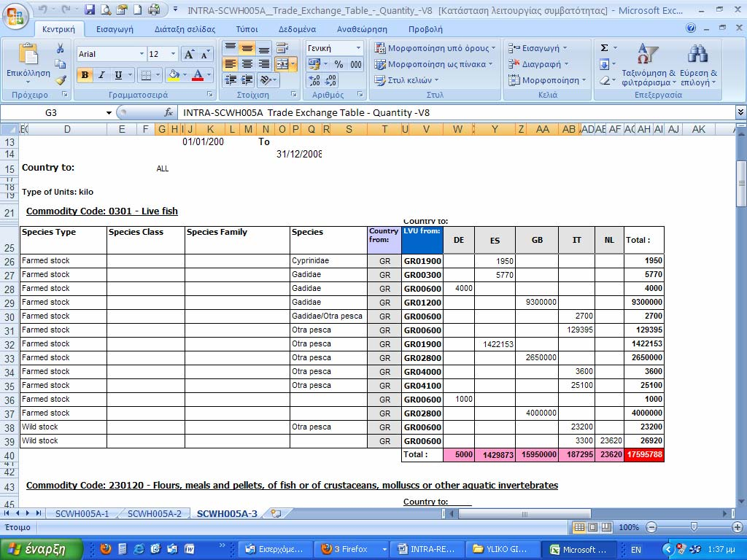Switch to sheet tab SCWH005A-1
Image resolution: width=747 pixels, height=560 pixels.
(x=82, y=513)
